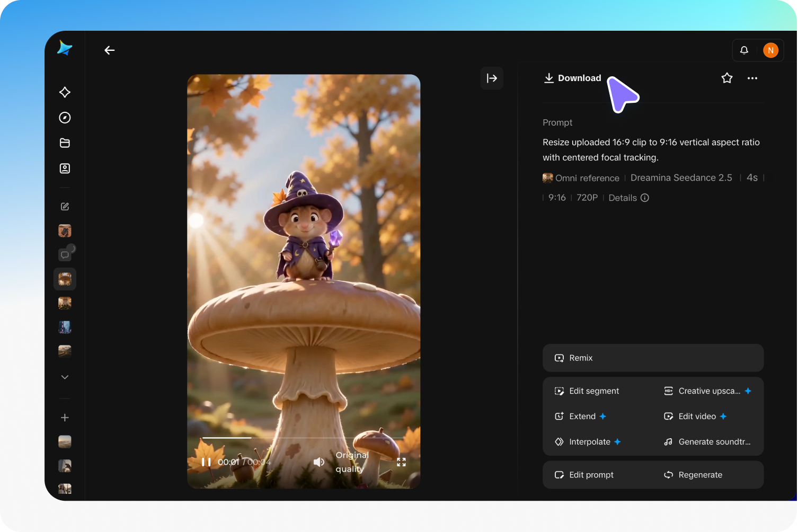Screen dimensions: 798x532
Task: Select the highlighted mushroom history thumbnail
Action: pyautogui.click(x=65, y=279)
